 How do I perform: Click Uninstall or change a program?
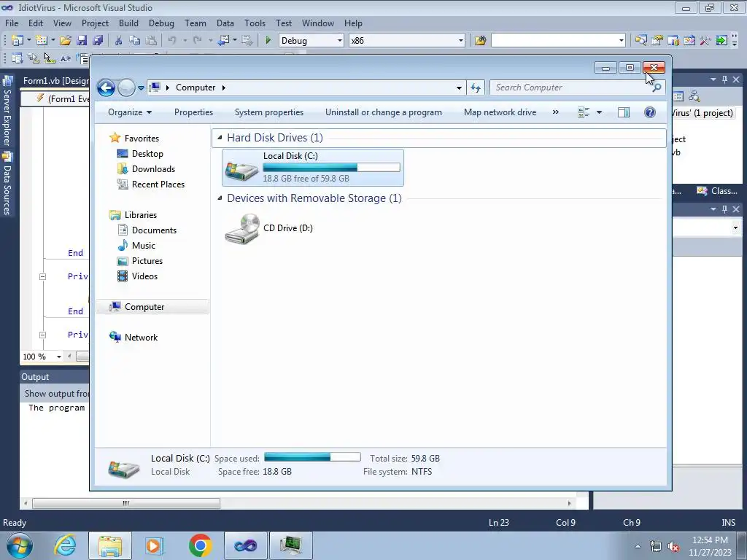coord(384,112)
